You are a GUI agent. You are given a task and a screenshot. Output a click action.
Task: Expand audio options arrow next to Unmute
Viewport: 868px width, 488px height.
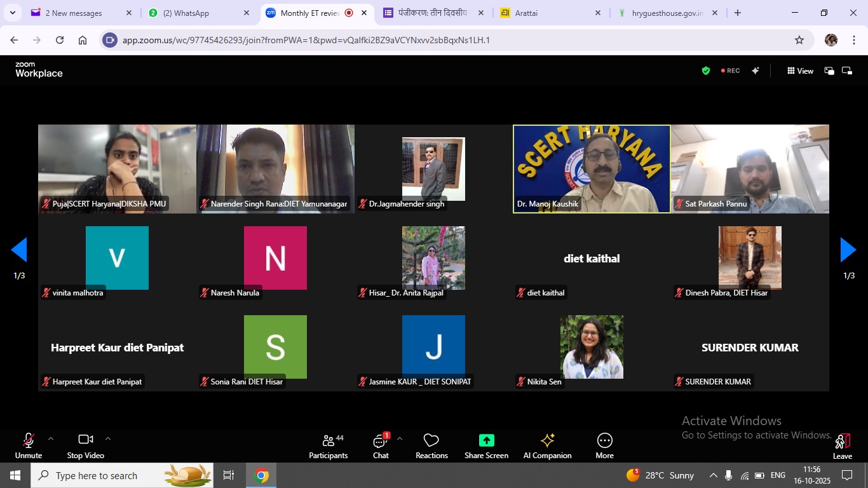pyautogui.click(x=51, y=438)
